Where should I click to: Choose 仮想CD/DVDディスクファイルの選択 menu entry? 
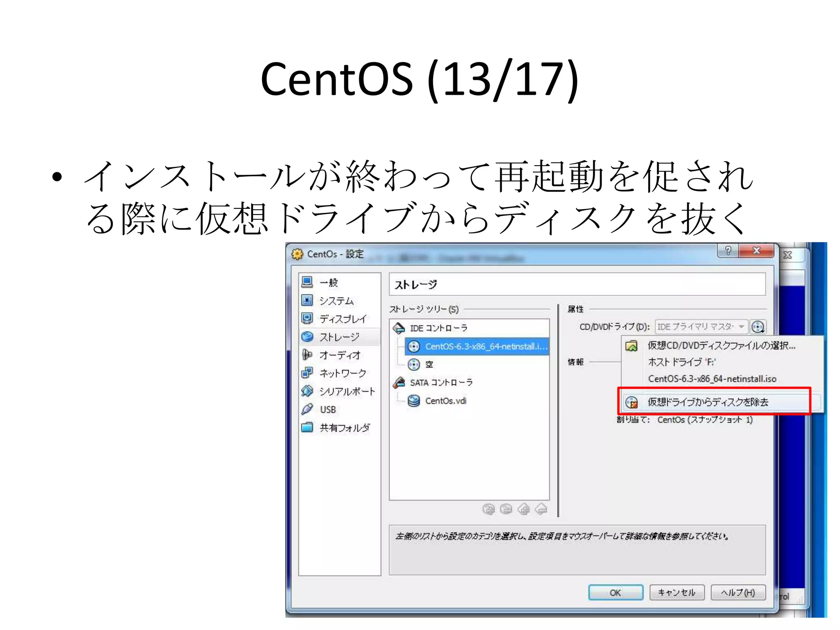click(x=722, y=345)
